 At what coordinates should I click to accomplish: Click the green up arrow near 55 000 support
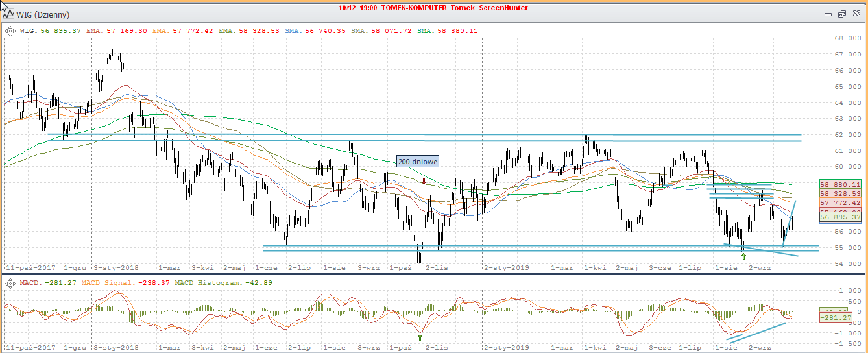(x=743, y=256)
